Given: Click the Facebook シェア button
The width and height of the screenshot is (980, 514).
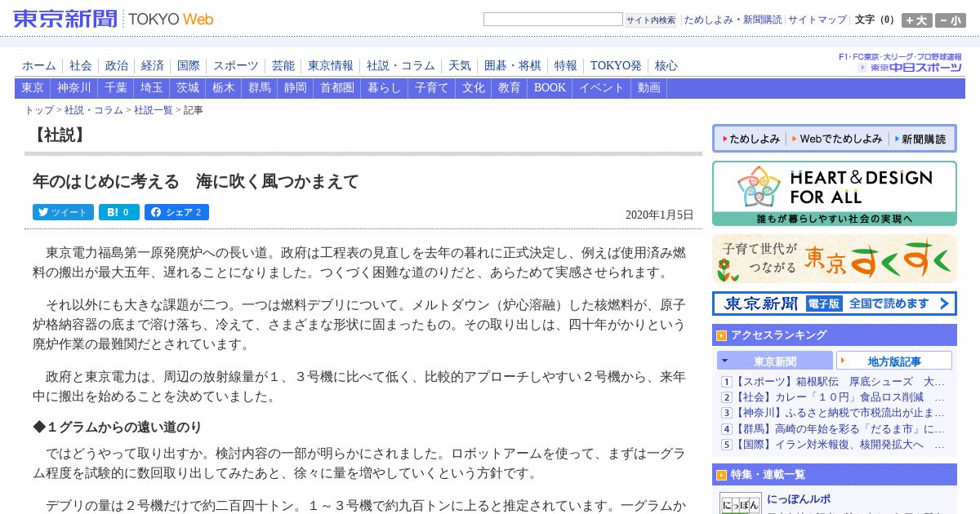Looking at the screenshot, I should tap(176, 212).
